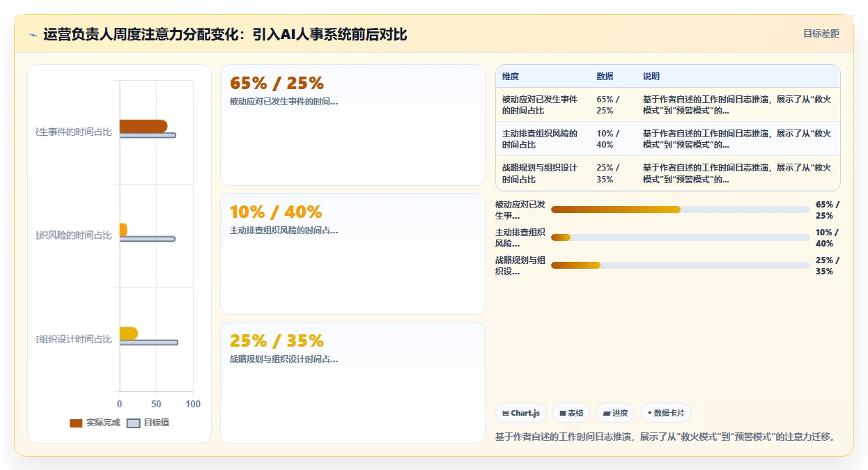Select the 进度 chip
The image size is (868, 470).
coord(615,413)
